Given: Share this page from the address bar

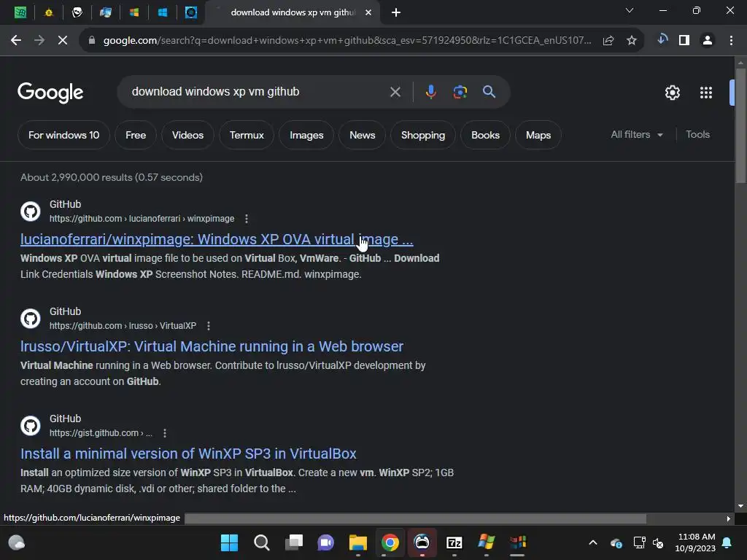Looking at the screenshot, I should (608, 41).
